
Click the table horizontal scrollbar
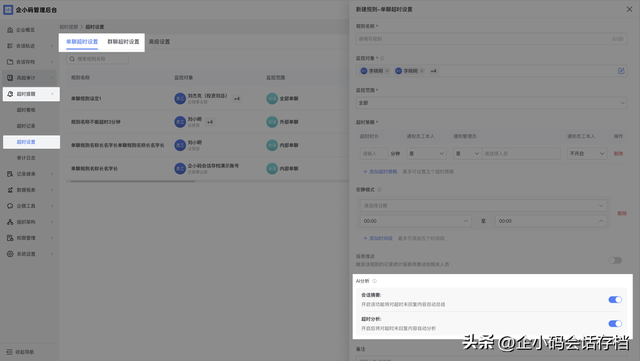click(x=133, y=181)
